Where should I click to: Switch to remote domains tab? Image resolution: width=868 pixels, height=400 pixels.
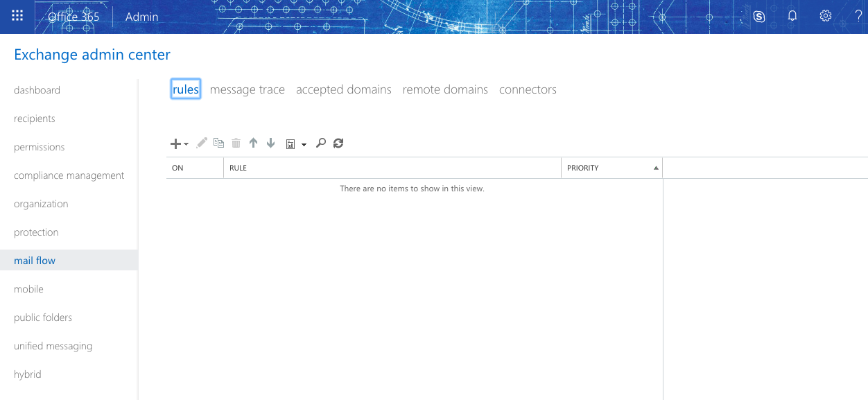pos(445,89)
